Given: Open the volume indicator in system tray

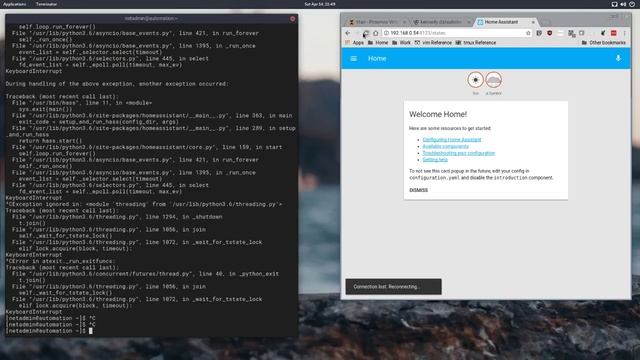Looking at the screenshot, I should click(x=623, y=4).
